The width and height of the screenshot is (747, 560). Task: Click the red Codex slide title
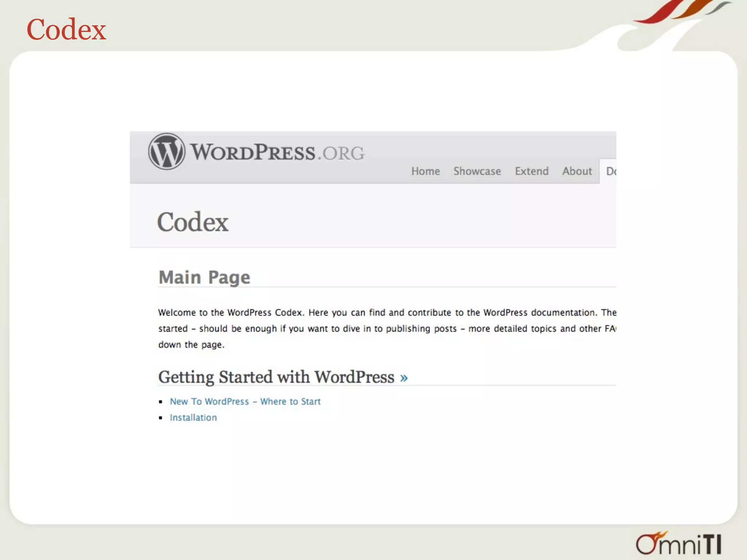pos(66,29)
